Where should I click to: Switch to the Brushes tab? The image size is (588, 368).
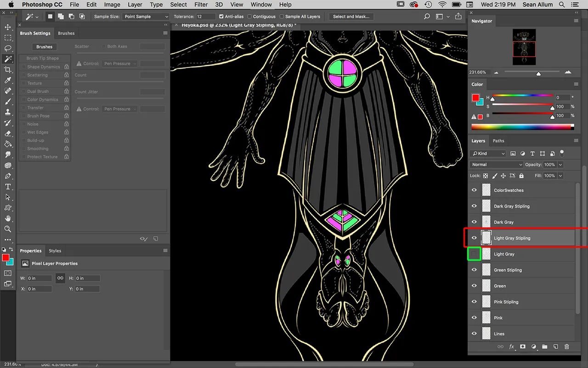tap(66, 33)
